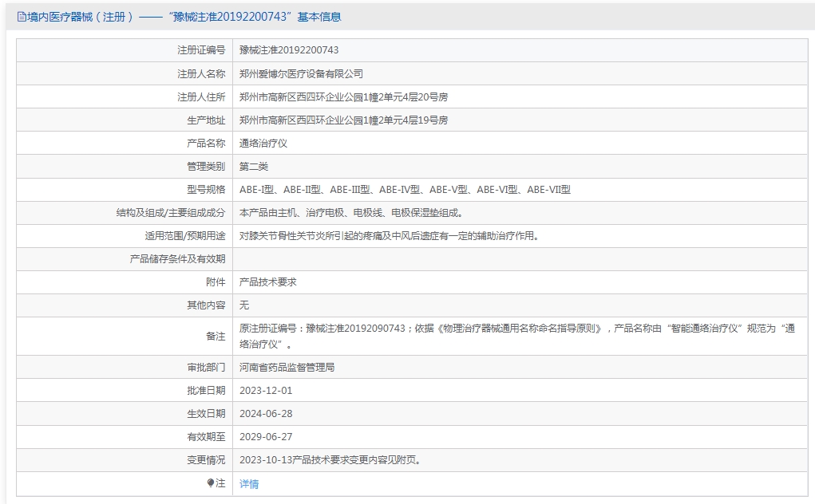Screen dimensions: 815x504
Task: Click attachment value 产品技术要求
Action: point(268,282)
